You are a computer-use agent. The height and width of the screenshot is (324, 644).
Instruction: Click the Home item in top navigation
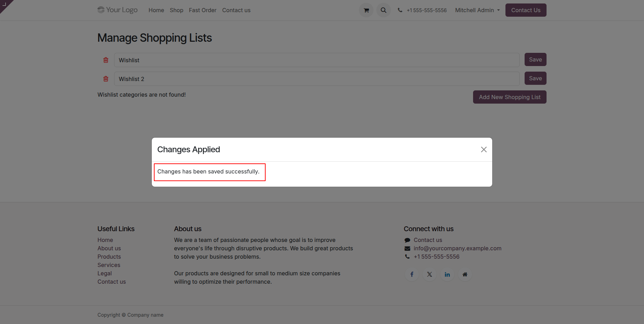coord(156,10)
